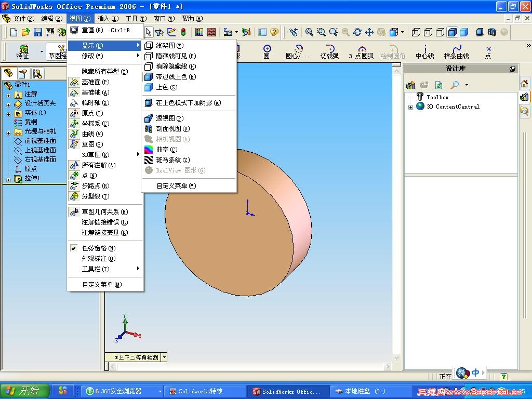Click the Shaded With Edges toolbar icon
Image resolution: width=532 pixels, height=399 pixels.
pos(453,32)
